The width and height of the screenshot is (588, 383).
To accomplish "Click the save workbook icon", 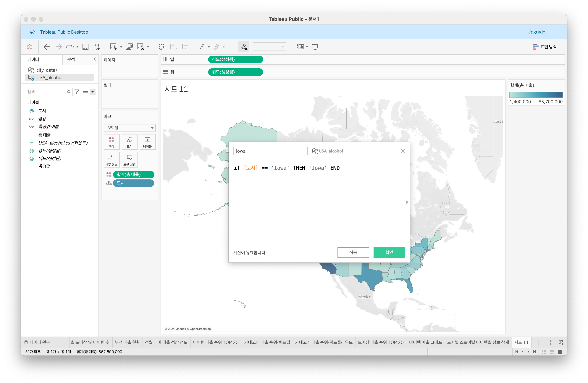I will [85, 47].
